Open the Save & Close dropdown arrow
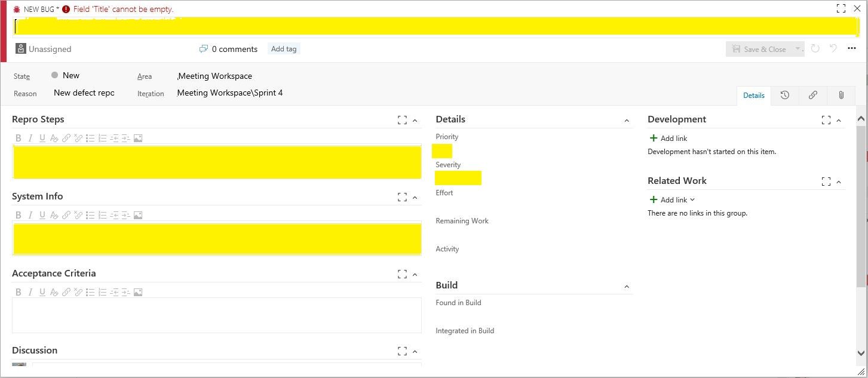868x378 pixels. [x=798, y=49]
